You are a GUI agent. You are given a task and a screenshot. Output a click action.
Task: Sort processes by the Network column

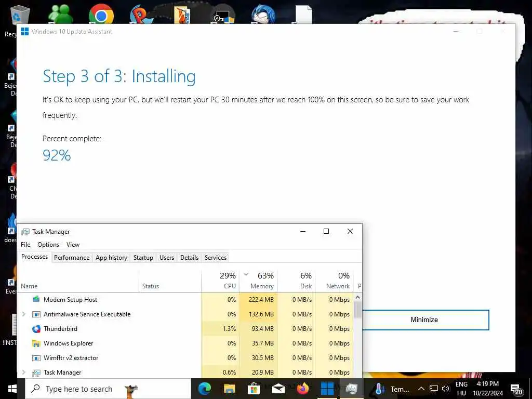[x=334, y=281]
